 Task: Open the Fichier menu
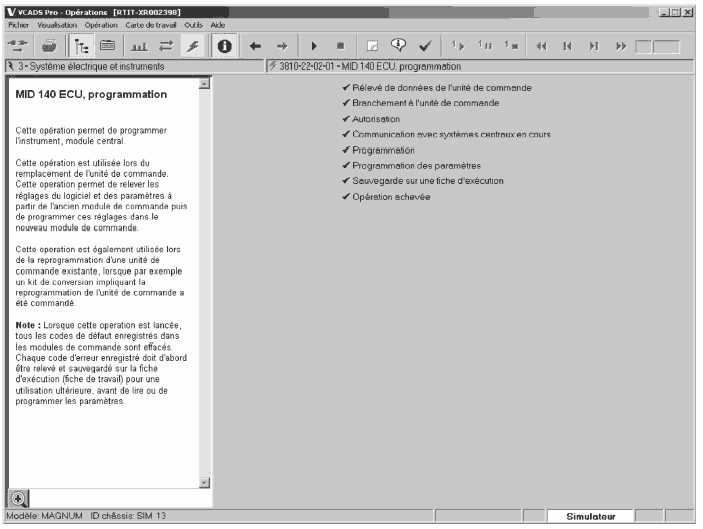(20, 23)
